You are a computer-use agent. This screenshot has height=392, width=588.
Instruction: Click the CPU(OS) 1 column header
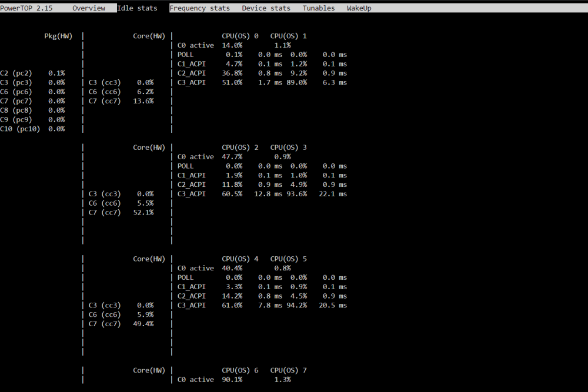(x=288, y=36)
